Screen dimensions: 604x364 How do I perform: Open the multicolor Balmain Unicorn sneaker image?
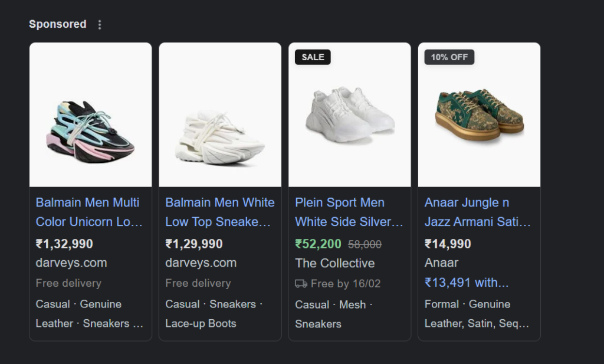click(90, 115)
